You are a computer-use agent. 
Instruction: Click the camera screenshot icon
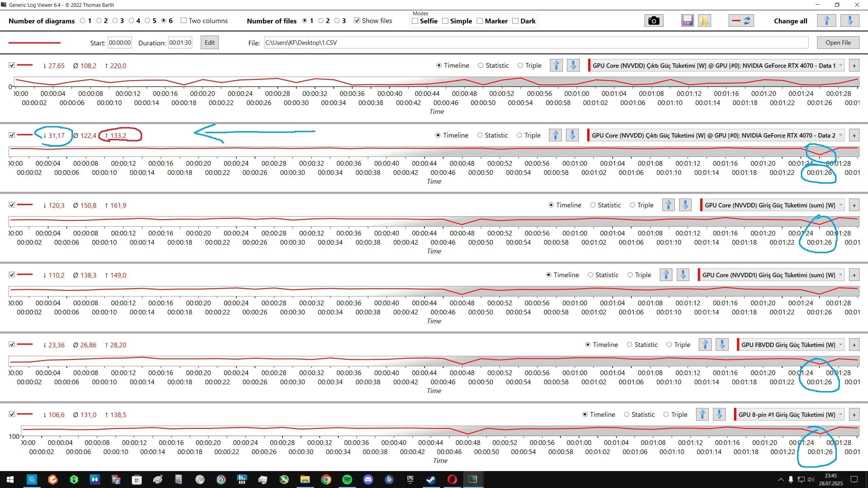click(x=653, y=21)
